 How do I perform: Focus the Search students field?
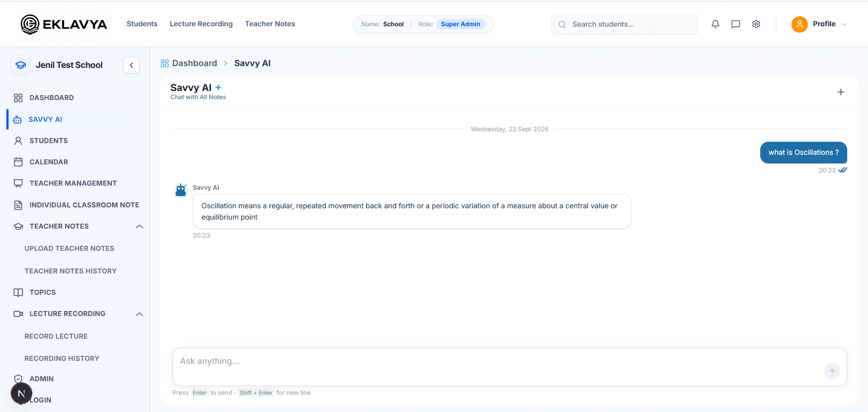[x=625, y=24]
